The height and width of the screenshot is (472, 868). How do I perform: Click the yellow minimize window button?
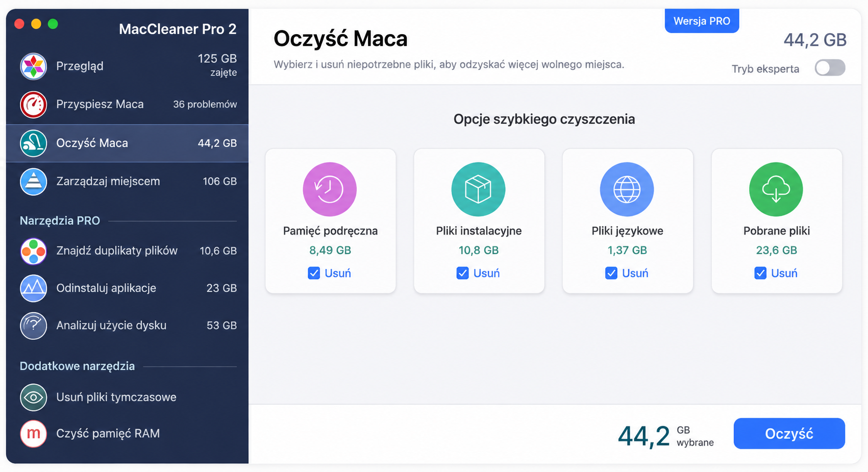tap(36, 24)
